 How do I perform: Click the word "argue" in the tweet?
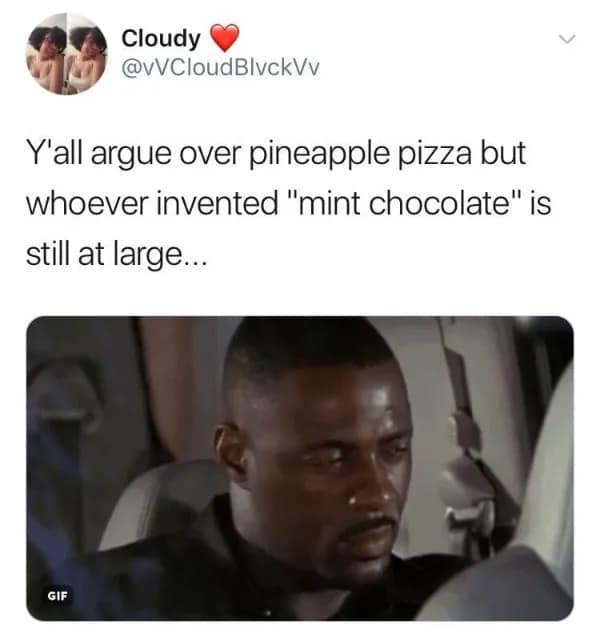pos(131,157)
